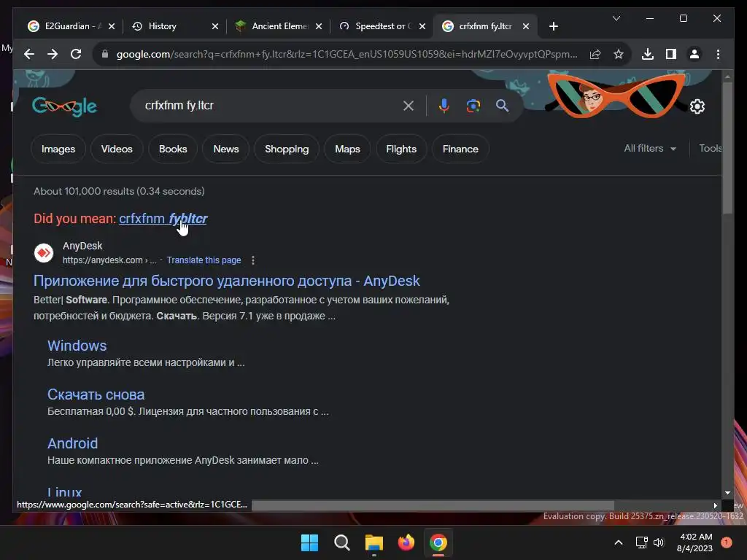Image resolution: width=747 pixels, height=560 pixels.
Task: Open the Android sitelink
Action: [x=72, y=443]
